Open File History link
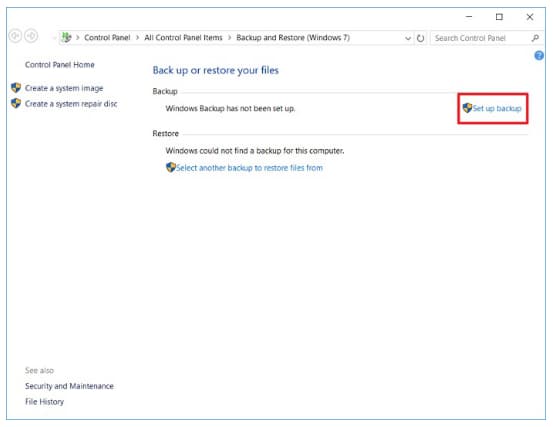This screenshot has height=427, width=553. [44, 402]
